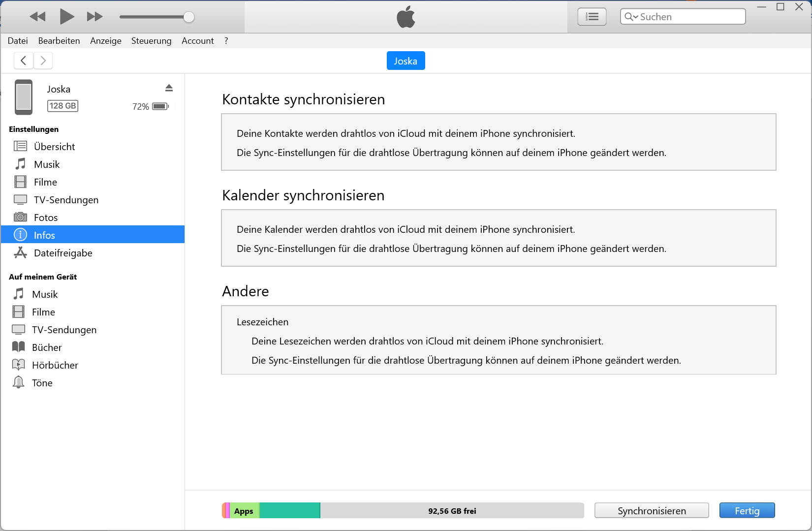Open the Datei menu
Screen dimensions: 812x531
point(18,41)
